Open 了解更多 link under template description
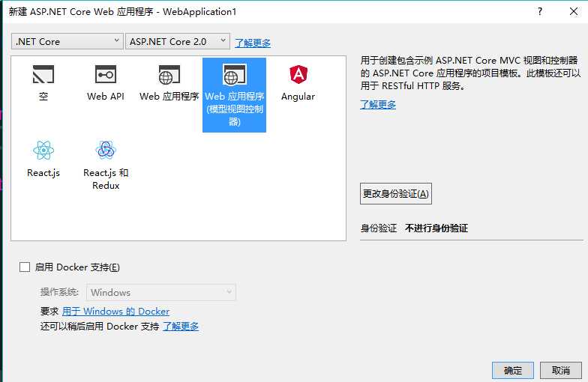Image resolution: width=588 pixels, height=382 pixels. [x=378, y=105]
